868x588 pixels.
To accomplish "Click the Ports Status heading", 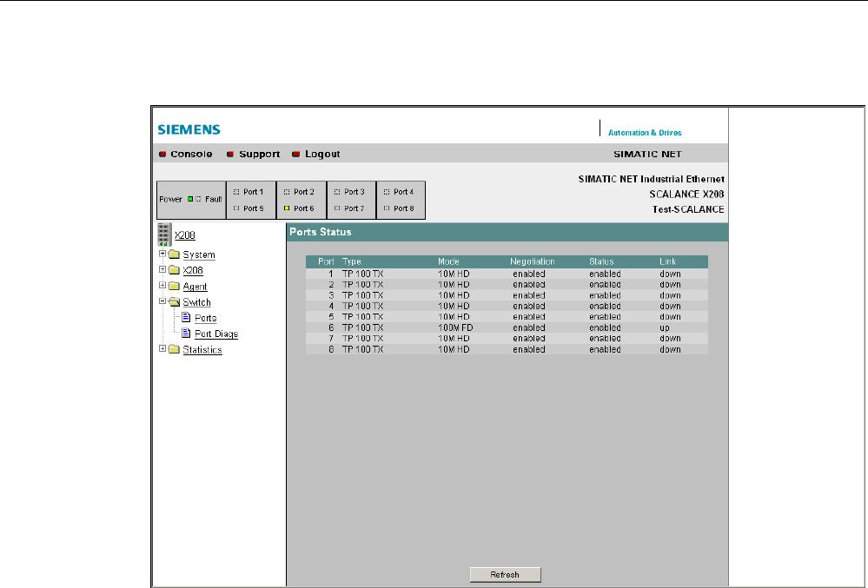I will [321, 232].
